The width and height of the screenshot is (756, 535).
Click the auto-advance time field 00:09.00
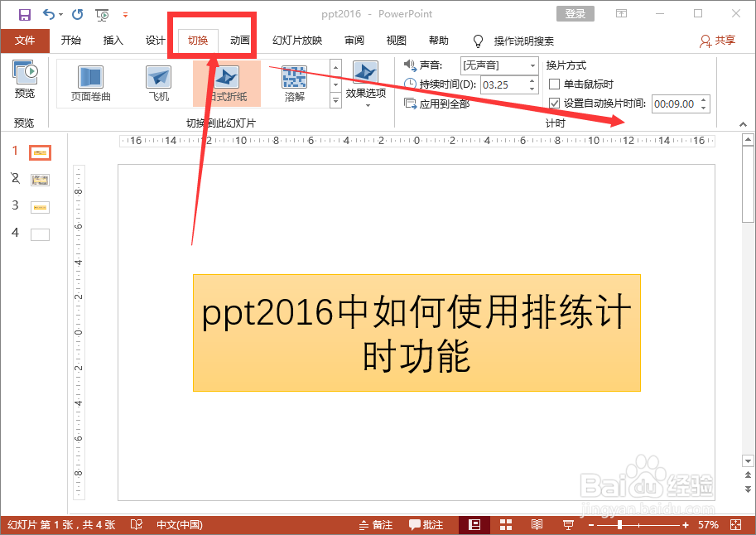(x=675, y=104)
